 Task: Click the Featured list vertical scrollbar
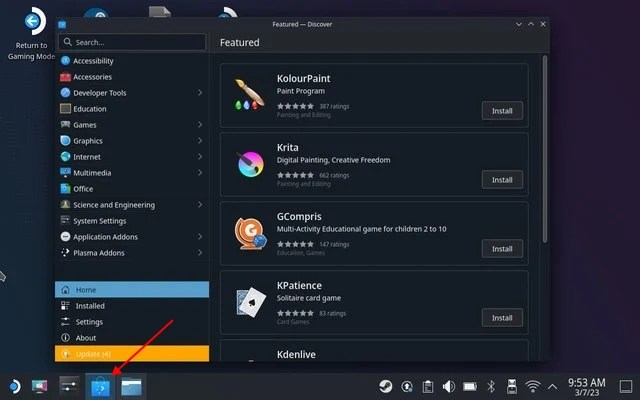click(x=544, y=149)
